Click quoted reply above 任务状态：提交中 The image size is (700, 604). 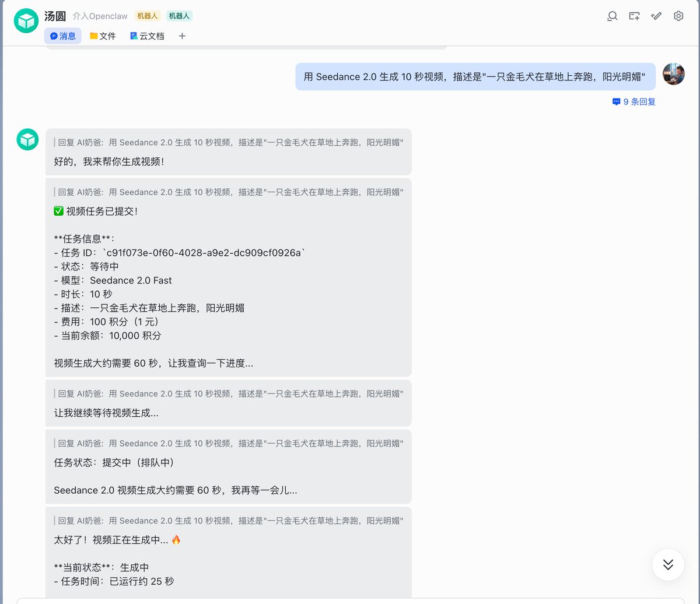coord(229,443)
